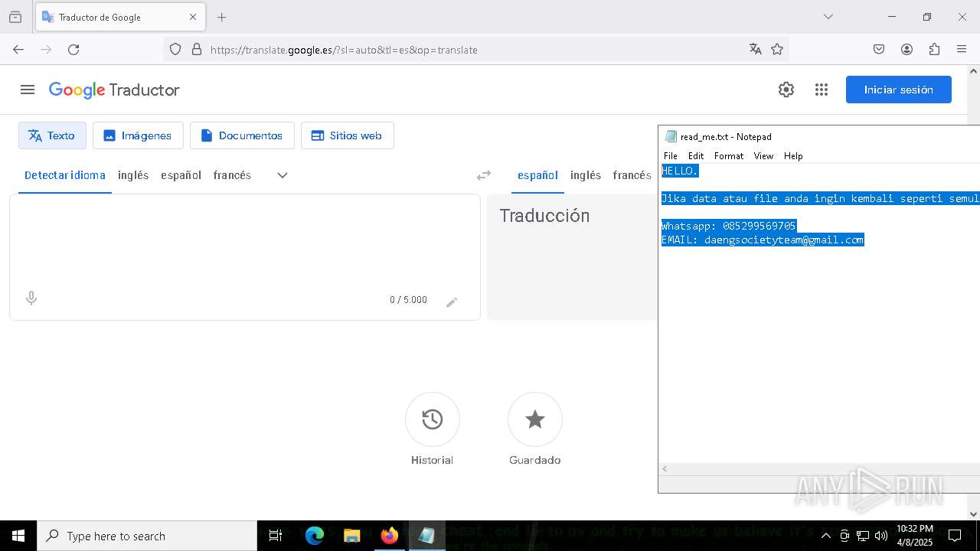Open Notepad Edit menu
This screenshot has height=551, width=980.
point(695,155)
